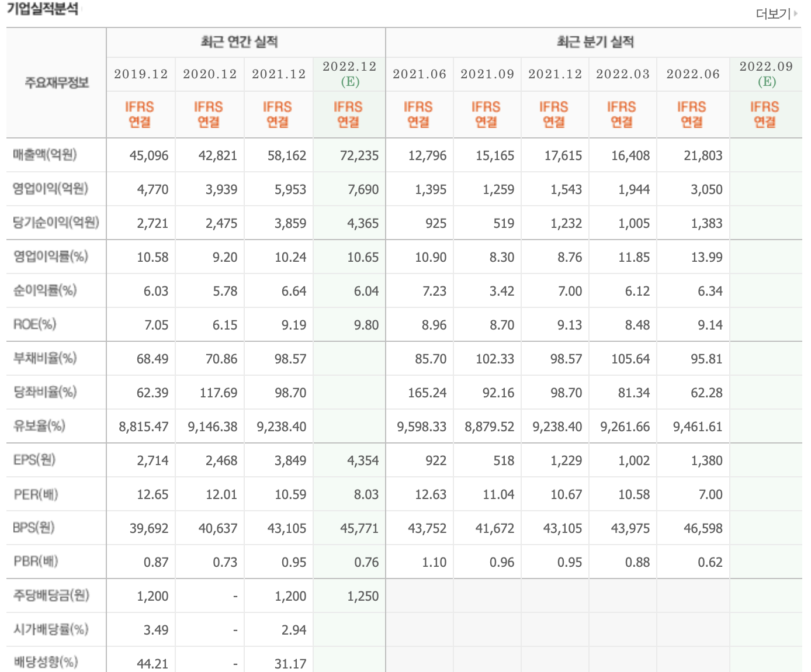
Task: Select quick ratio value 165.24
Action: (x=427, y=393)
